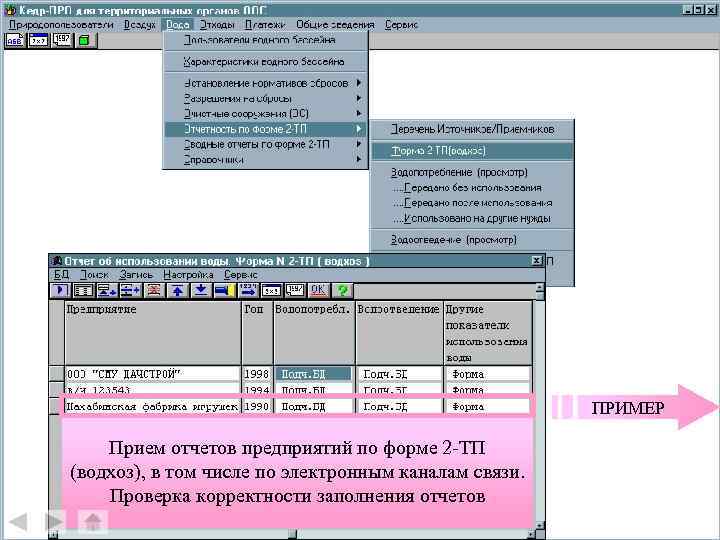Click highlighted Подч.БД cell in ДАЧСТРОЙ row
Image resolution: width=720 pixels, height=540 pixels.
pyautogui.click(x=314, y=374)
